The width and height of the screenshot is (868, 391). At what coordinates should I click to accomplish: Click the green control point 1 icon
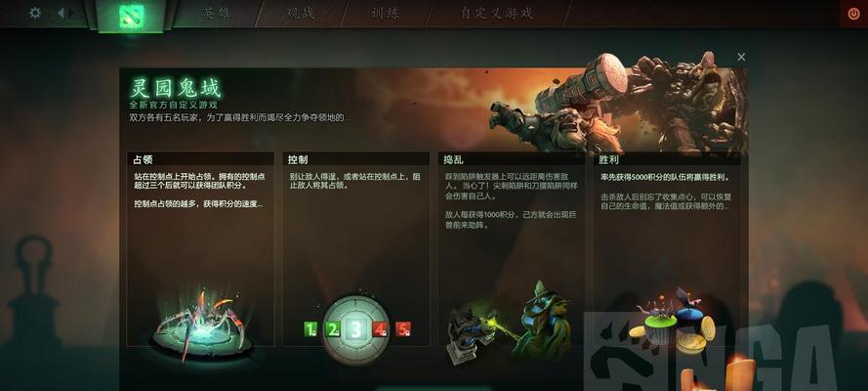(x=310, y=330)
